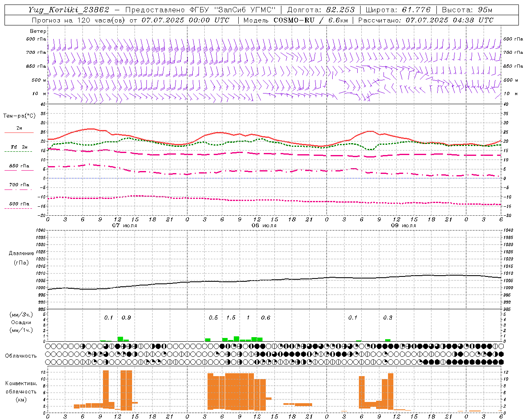The width and height of the screenshot is (525, 420).
Task: Click the 1.5 precipitation amount value
Action: point(231,317)
